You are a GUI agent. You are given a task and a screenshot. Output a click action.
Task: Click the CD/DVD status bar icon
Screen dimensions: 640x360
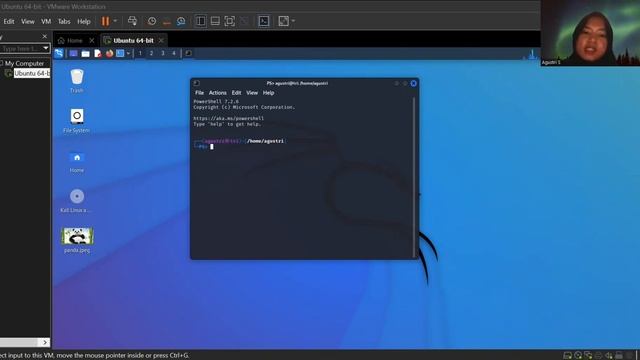578,356
